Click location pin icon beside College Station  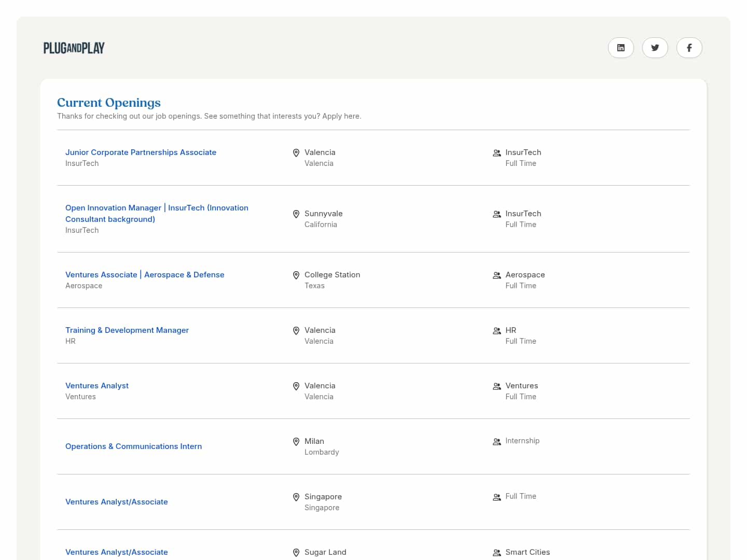[296, 275]
